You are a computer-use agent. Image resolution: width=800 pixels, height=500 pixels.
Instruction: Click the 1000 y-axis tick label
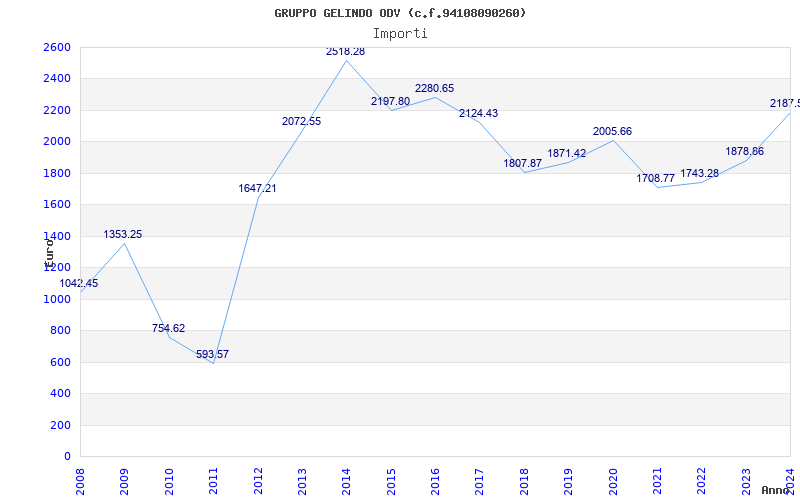tap(58, 299)
